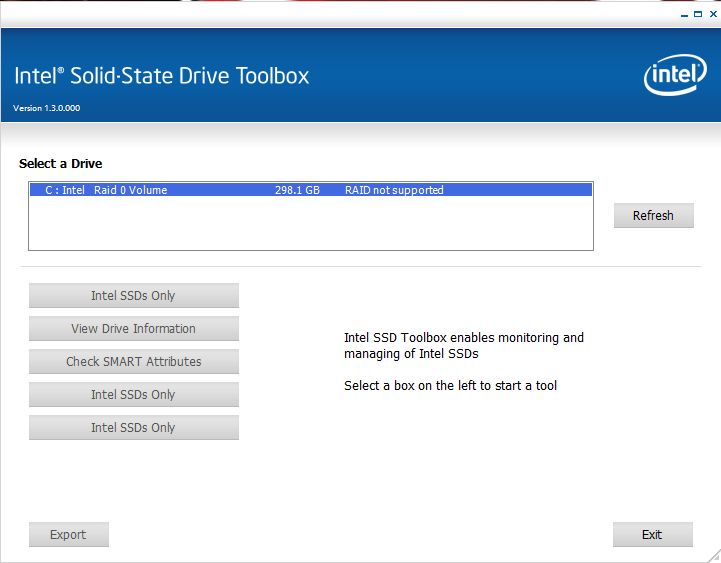Image resolution: width=721 pixels, height=563 pixels.
Task: Click empty area of drive list box
Action: click(x=311, y=223)
